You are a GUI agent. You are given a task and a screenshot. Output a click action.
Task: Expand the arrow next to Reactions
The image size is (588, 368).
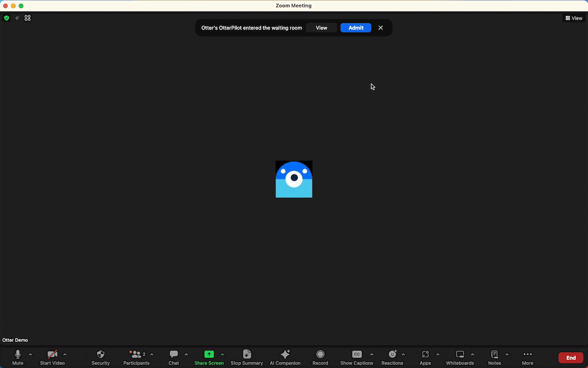coord(403,354)
